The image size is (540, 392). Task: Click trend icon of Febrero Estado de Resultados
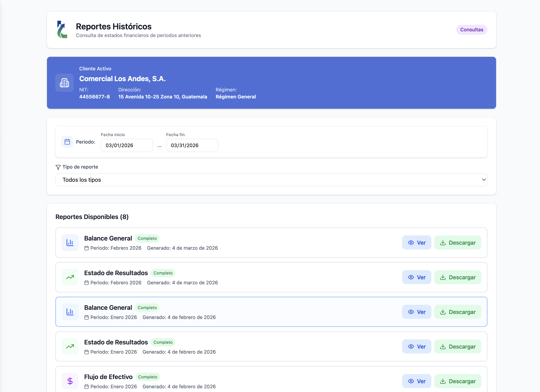pyautogui.click(x=70, y=277)
